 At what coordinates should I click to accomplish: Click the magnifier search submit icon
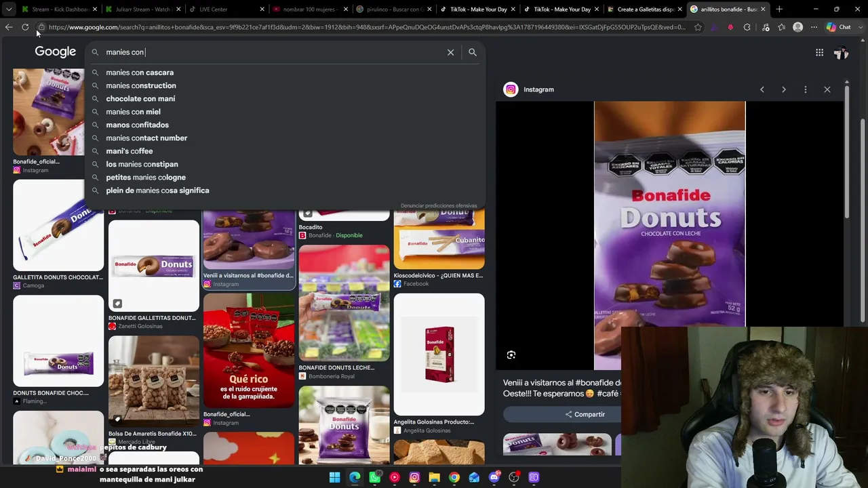tap(473, 52)
